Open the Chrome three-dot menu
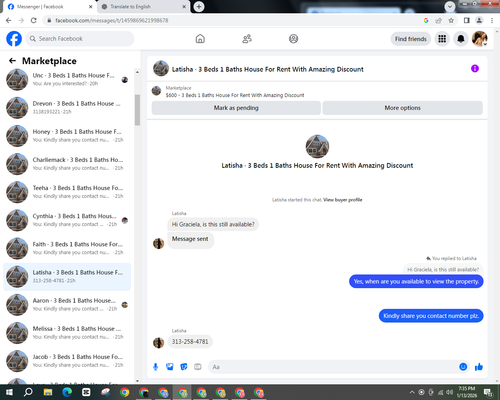 492,20
